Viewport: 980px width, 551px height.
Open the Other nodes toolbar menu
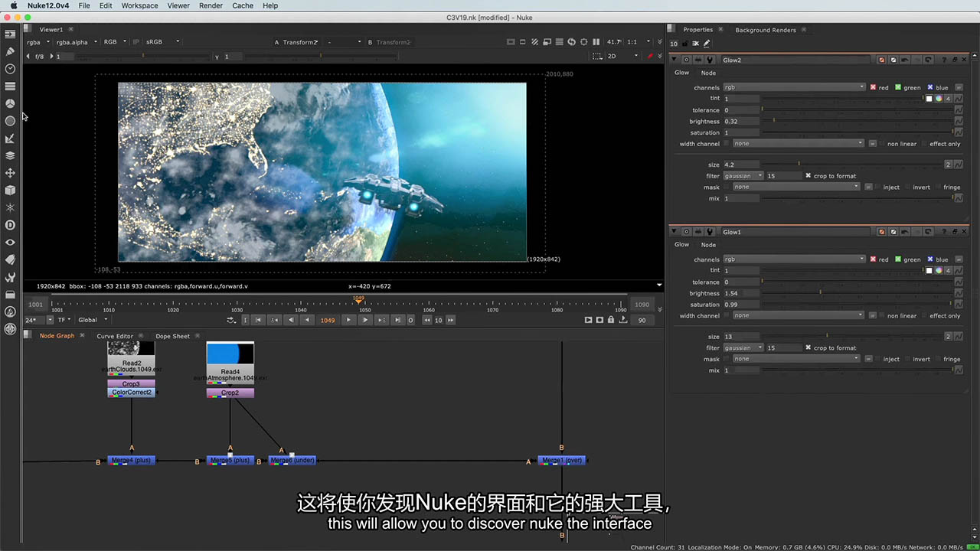click(x=10, y=295)
